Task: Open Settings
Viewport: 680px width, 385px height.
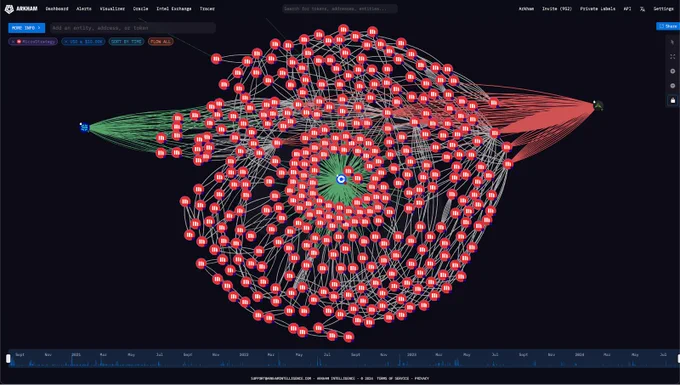Action: pos(664,9)
